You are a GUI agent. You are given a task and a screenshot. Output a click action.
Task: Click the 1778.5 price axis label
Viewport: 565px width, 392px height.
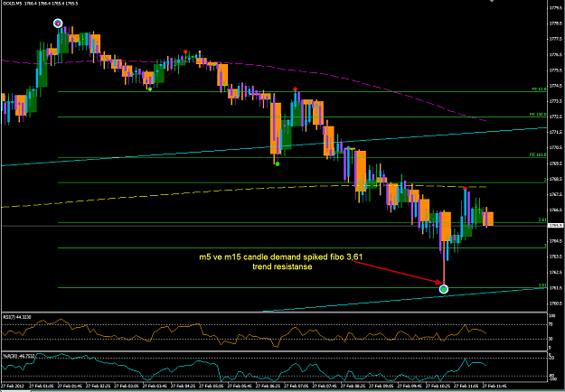(554, 23)
